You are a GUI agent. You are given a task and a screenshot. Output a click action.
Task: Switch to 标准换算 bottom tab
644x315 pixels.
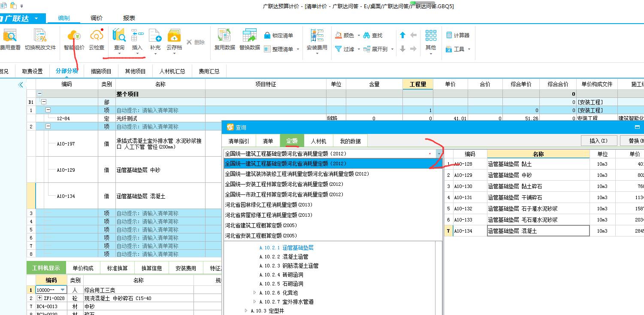[x=117, y=268]
